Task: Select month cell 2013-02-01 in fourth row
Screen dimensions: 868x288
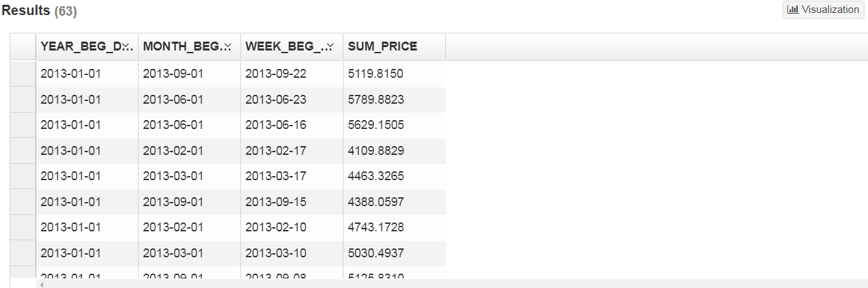Action: point(189,150)
